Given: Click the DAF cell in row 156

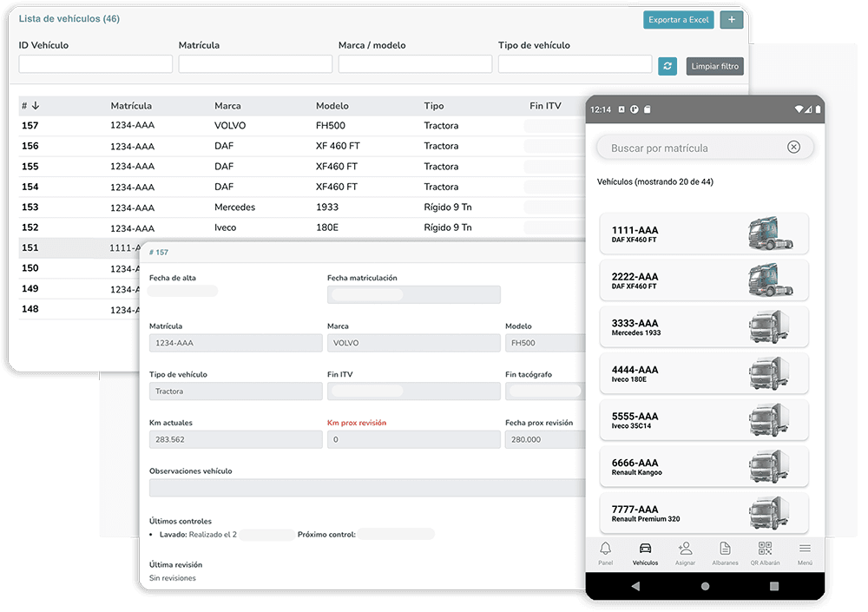Looking at the screenshot, I should point(224,146).
